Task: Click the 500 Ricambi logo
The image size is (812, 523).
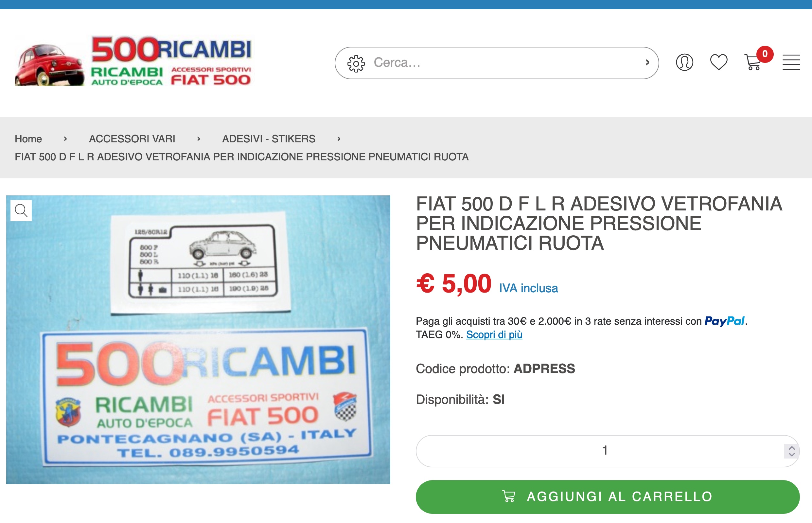Action: 133,61
